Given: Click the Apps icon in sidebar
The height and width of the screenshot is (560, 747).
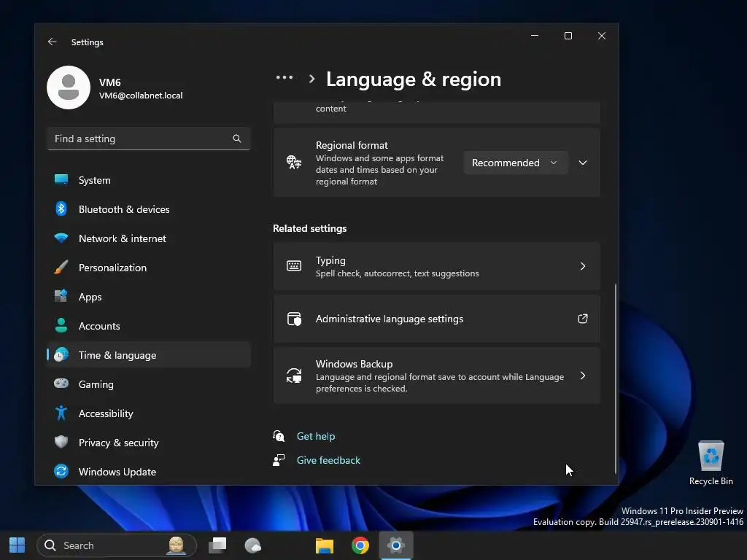Looking at the screenshot, I should (61, 296).
